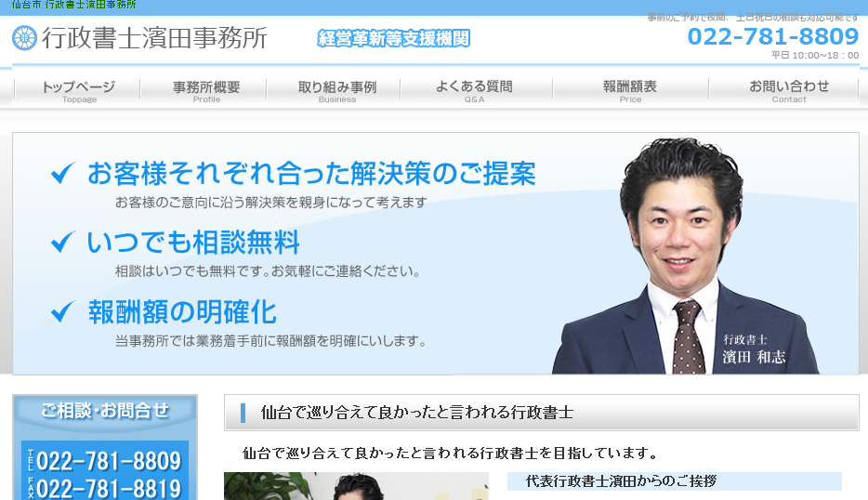Click the office emblem logo icon
The height and width of the screenshot is (500, 868).
(24, 38)
